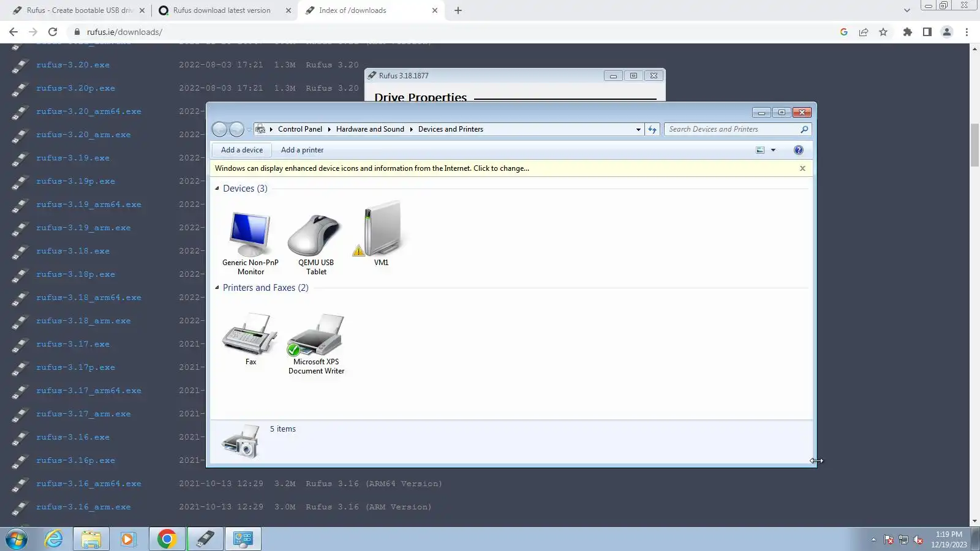This screenshot has height=551, width=980.
Task: Launch Internet Explorer from the taskbar
Action: click(x=54, y=539)
